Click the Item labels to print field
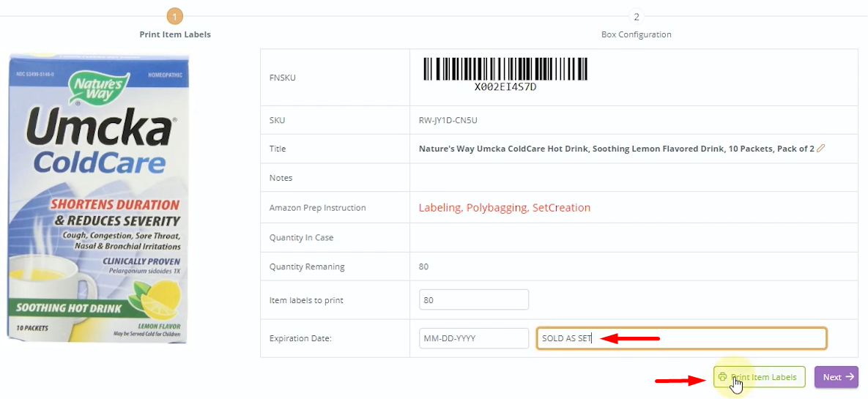 (x=474, y=299)
